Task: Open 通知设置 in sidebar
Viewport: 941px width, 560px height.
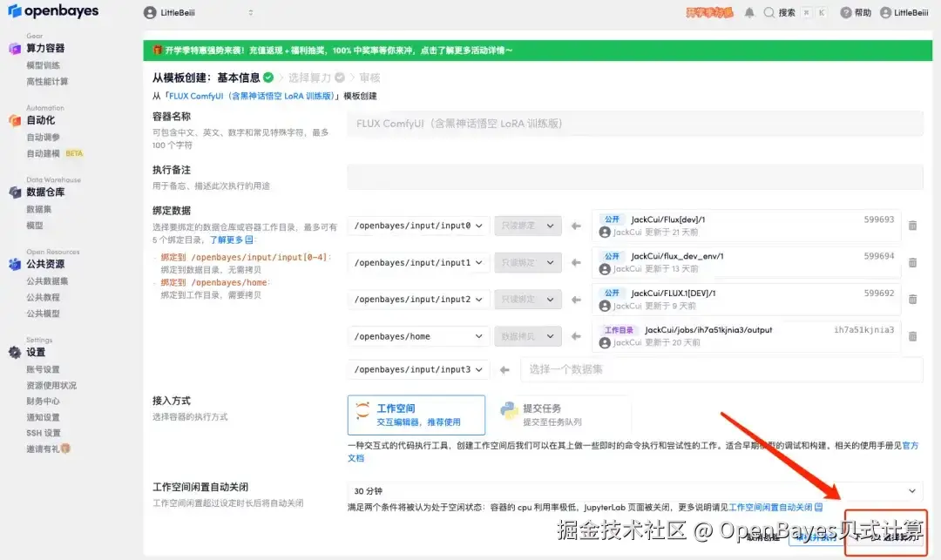Action: [x=44, y=417]
